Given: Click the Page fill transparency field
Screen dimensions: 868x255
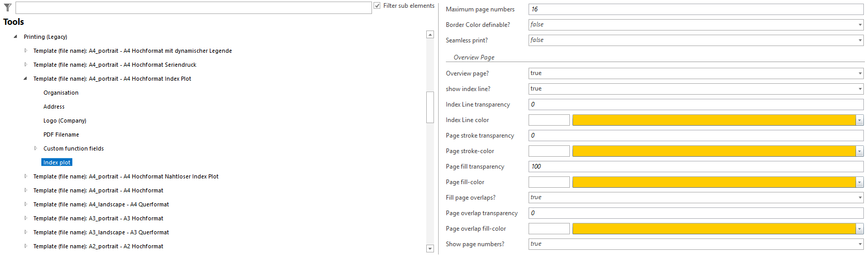Looking at the screenshot, I should pos(695,167).
